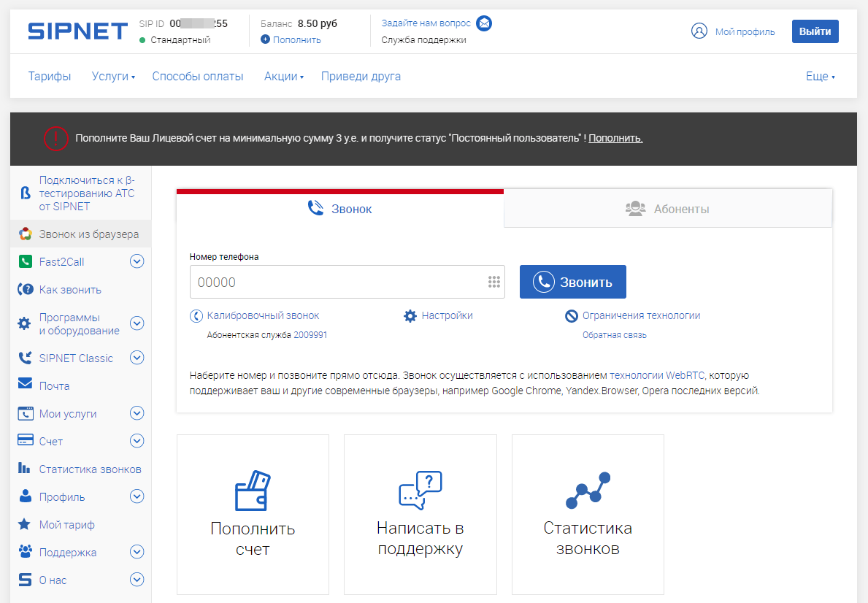868x603 pixels.
Task: Open the Еще dropdown in navigation bar
Action: [x=820, y=77]
